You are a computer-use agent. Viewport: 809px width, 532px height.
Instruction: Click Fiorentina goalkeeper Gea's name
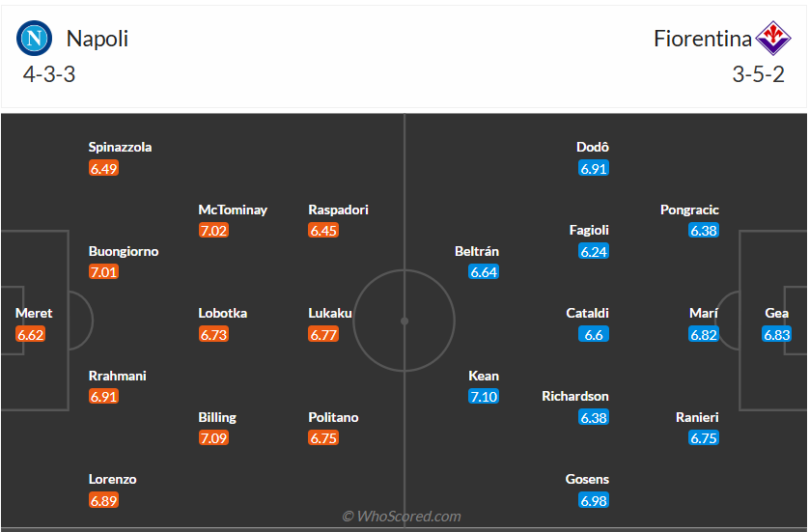point(776,314)
